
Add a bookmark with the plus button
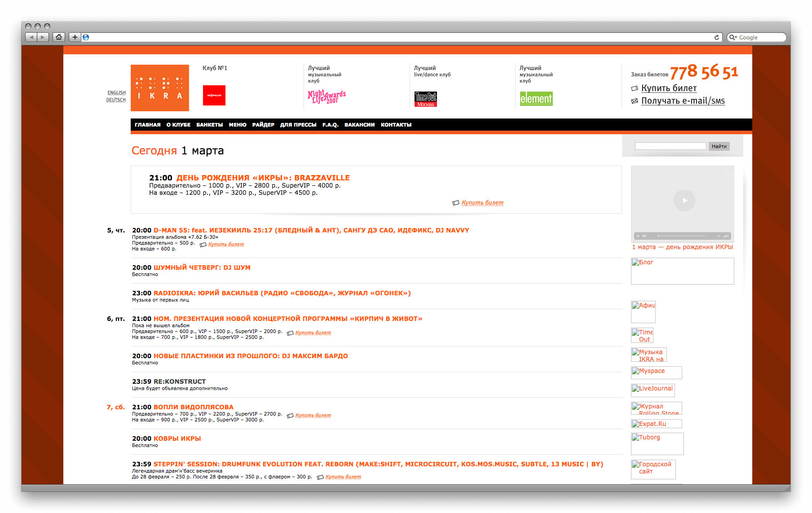(75, 37)
